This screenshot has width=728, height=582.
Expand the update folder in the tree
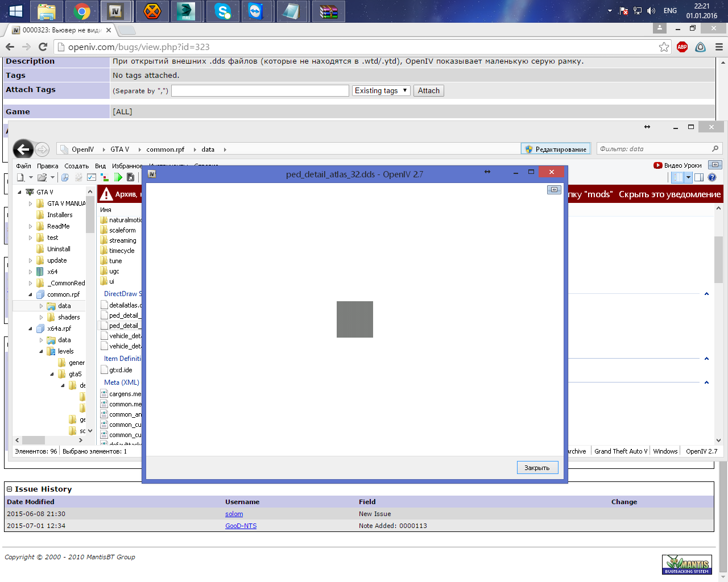coord(30,260)
